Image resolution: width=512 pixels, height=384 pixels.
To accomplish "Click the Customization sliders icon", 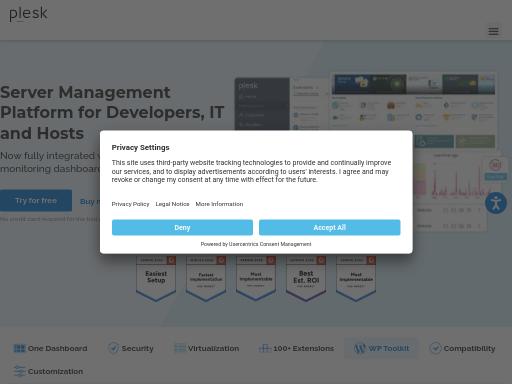I will [x=20, y=371].
